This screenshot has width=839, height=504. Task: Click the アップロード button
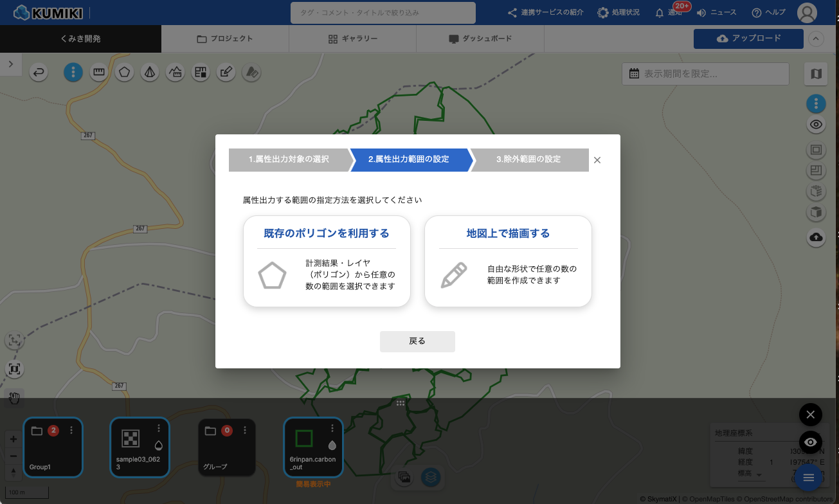pos(748,39)
